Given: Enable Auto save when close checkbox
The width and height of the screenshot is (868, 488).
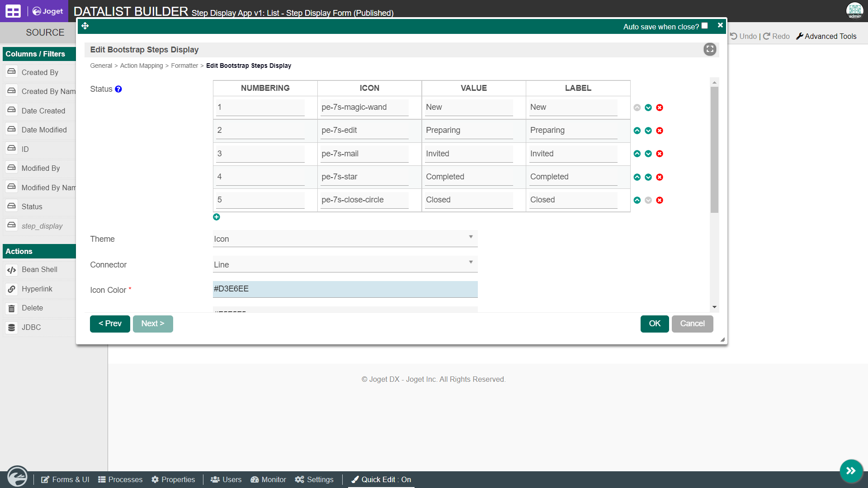Looking at the screenshot, I should (704, 26).
